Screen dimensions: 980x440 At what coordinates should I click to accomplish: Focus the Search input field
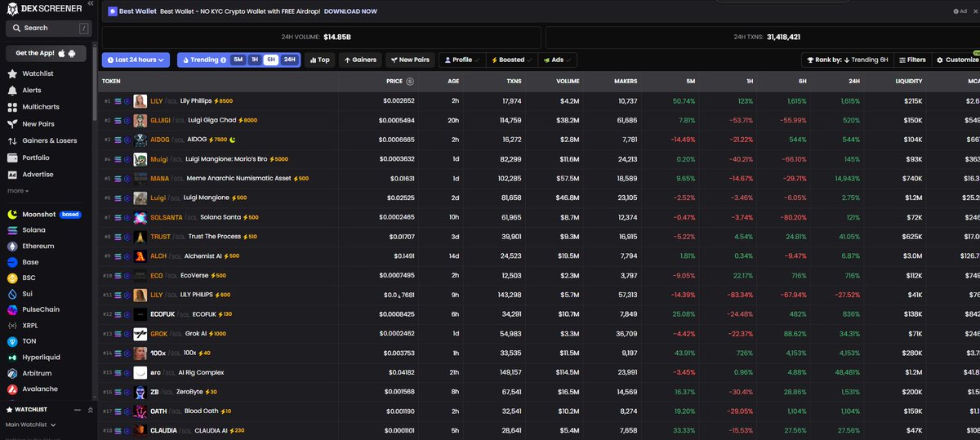point(47,28)
